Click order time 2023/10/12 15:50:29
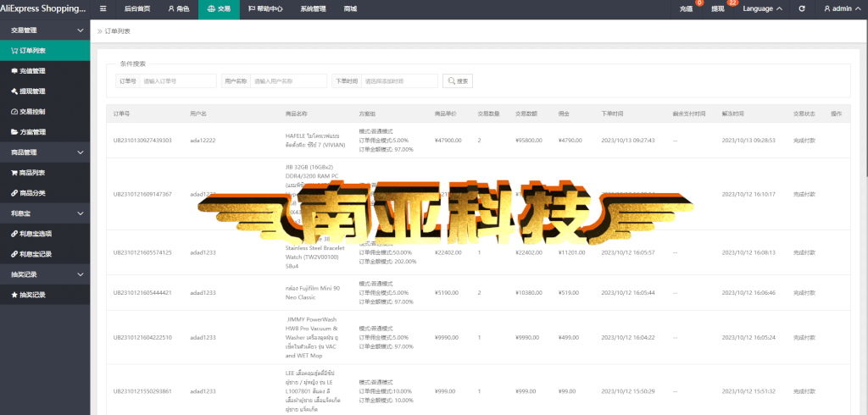The width and height of the screenshot is (868, 415). pyautogui.click(x=628, y=391)
